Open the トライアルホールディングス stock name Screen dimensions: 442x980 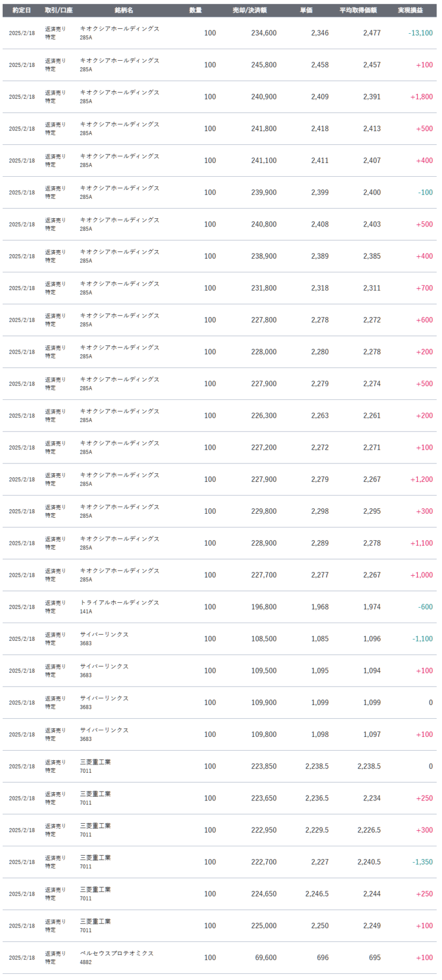tap(119, 603)
